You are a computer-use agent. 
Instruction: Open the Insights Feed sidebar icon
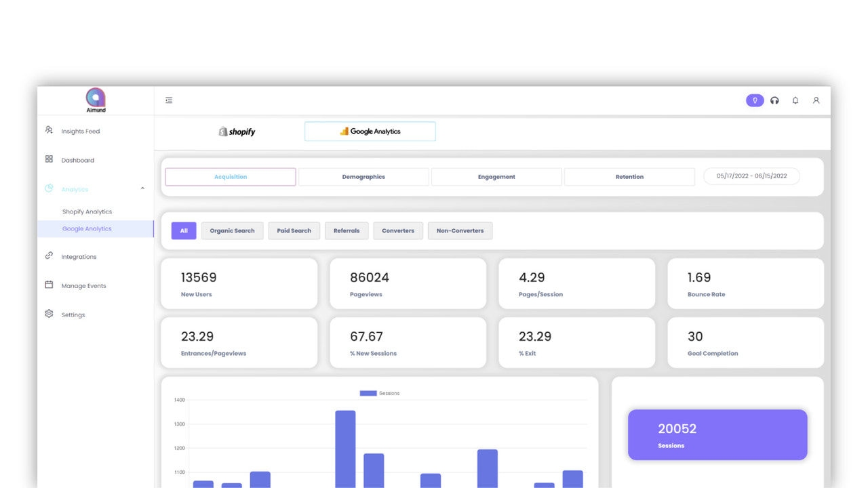coord(49,129)
